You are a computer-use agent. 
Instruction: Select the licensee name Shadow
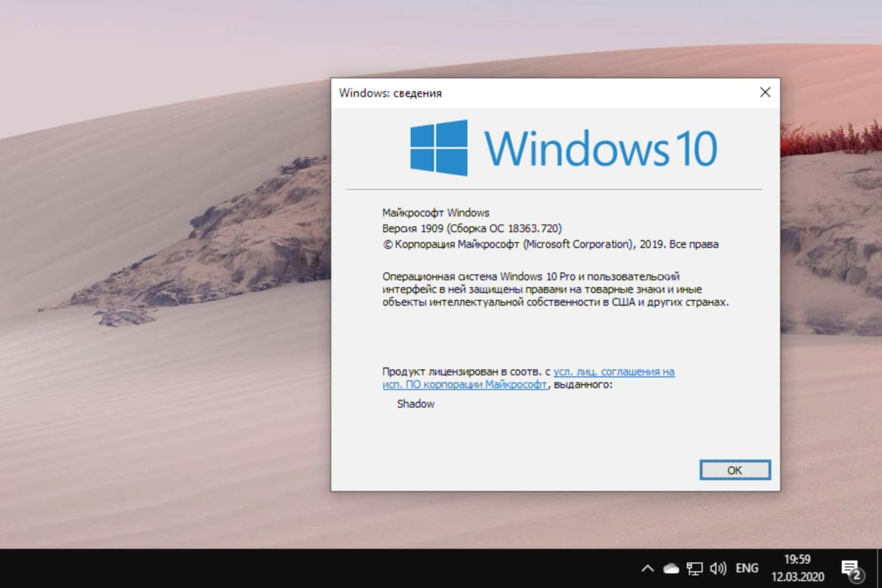point(415,404)
